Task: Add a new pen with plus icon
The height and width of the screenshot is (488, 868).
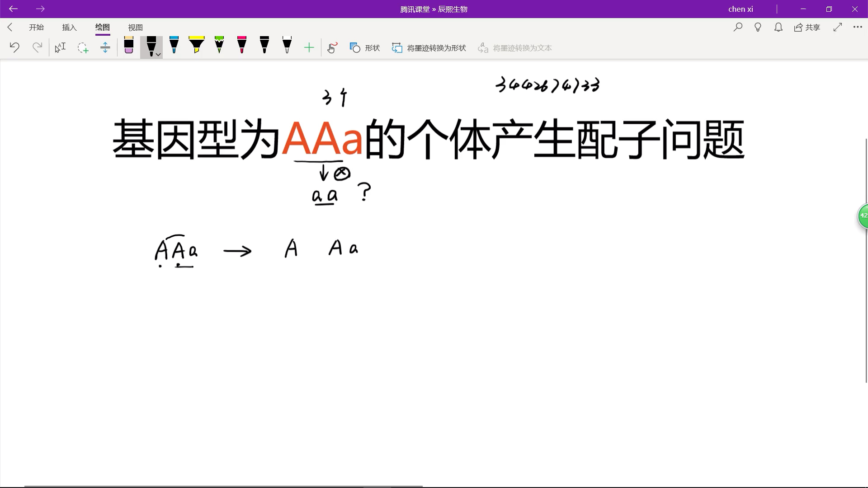Action: (x=309, y=47)
